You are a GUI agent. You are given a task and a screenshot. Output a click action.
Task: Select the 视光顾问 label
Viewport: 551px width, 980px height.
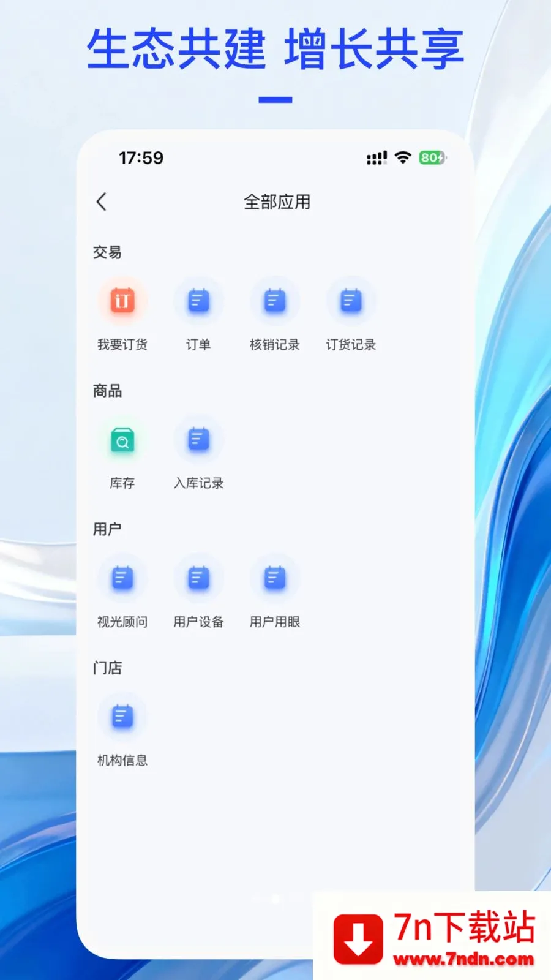(122, 622)
